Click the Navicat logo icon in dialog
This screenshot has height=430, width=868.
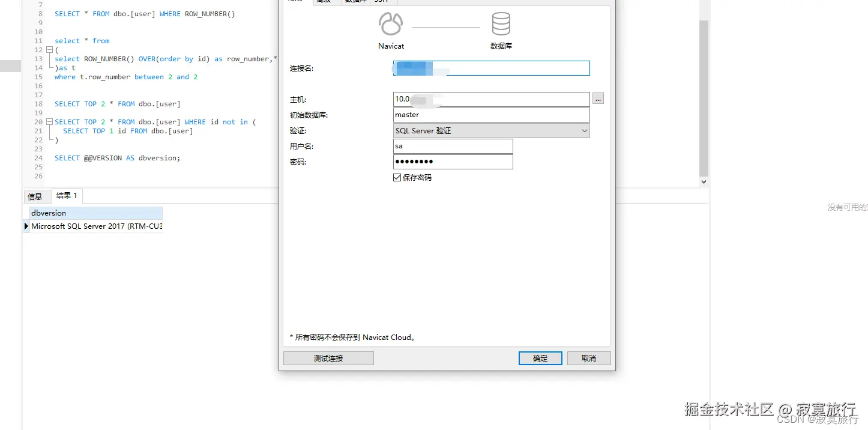[390, 24]
